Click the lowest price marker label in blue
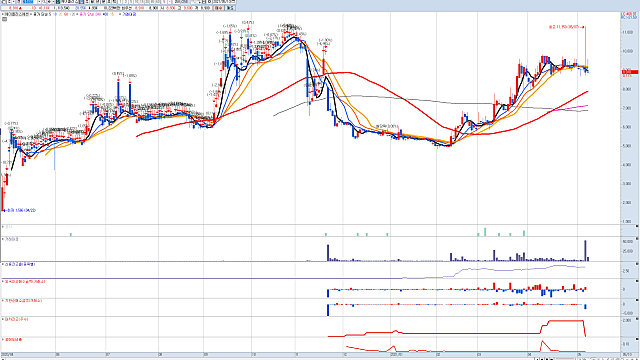 coord(20,210)
